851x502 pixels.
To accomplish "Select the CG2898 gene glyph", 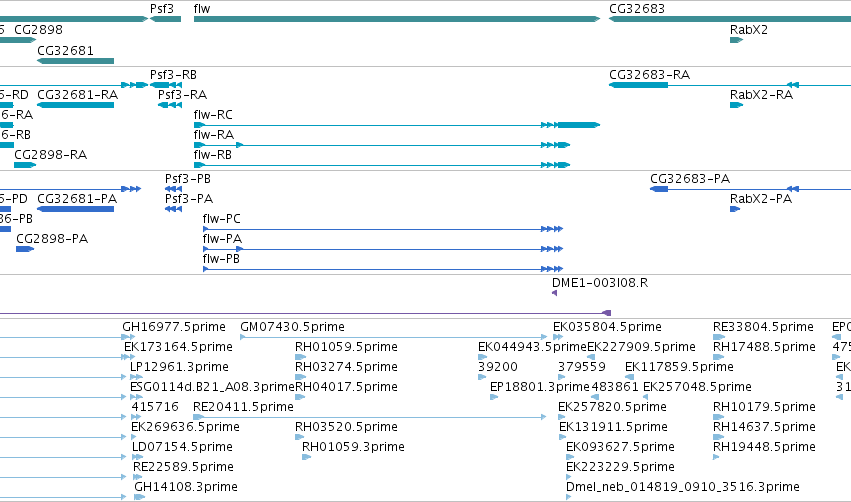I will pyautogui.click(x=18, y=40).
